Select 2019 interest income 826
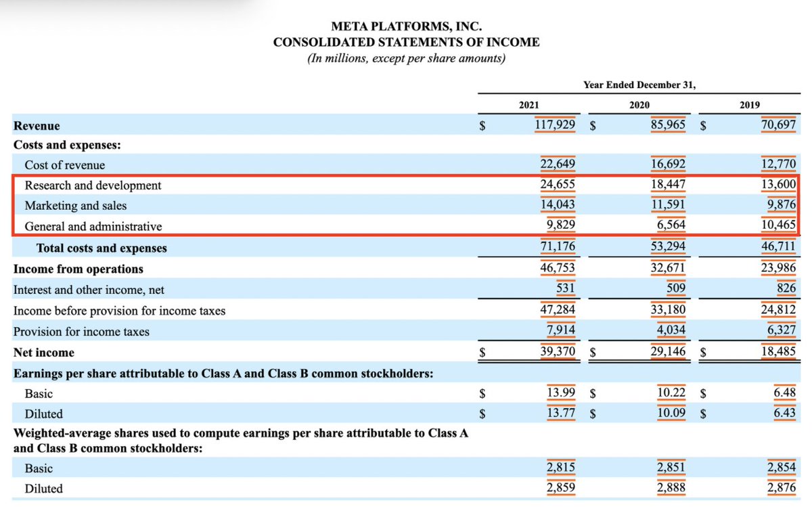Screen dimensions: 812x507 point(786,289)
